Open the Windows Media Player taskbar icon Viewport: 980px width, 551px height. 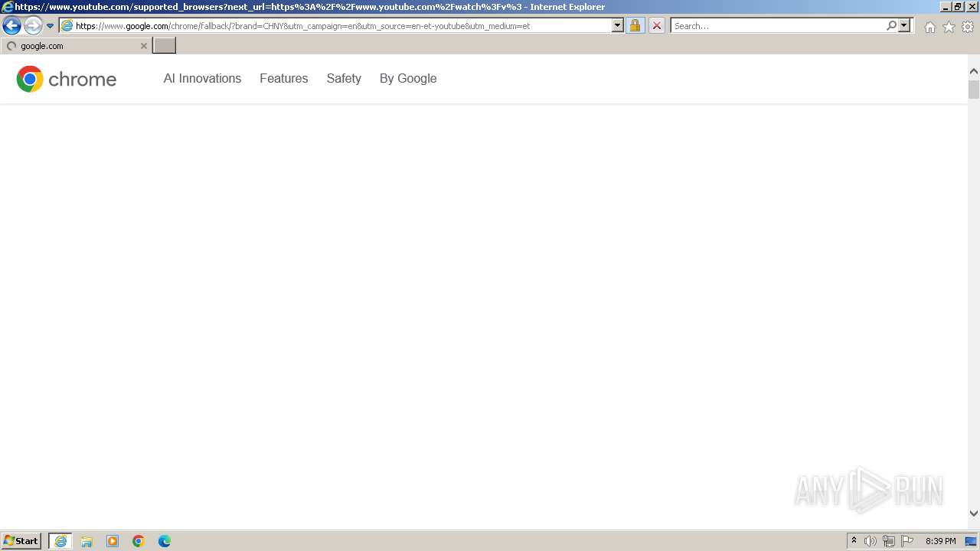[x=113, y=541]
